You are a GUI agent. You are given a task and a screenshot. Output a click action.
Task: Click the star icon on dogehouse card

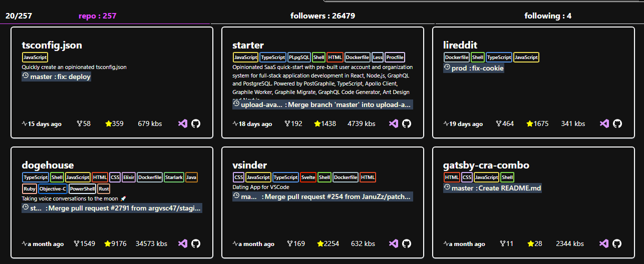point(108,244)
